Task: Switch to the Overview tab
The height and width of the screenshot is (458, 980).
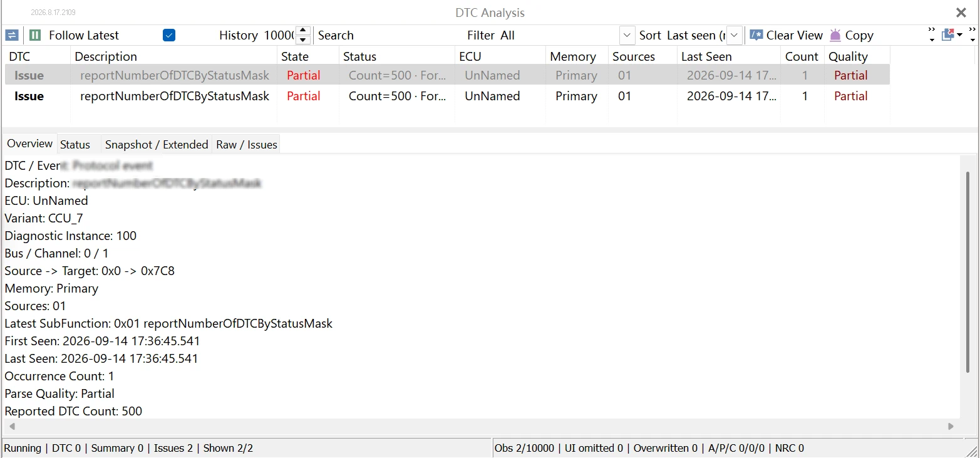Action: [x=29, y=143]
